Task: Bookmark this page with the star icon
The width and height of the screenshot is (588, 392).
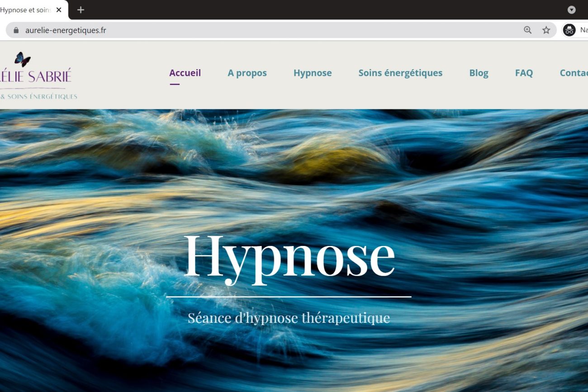Action: (x=546, y=30)
